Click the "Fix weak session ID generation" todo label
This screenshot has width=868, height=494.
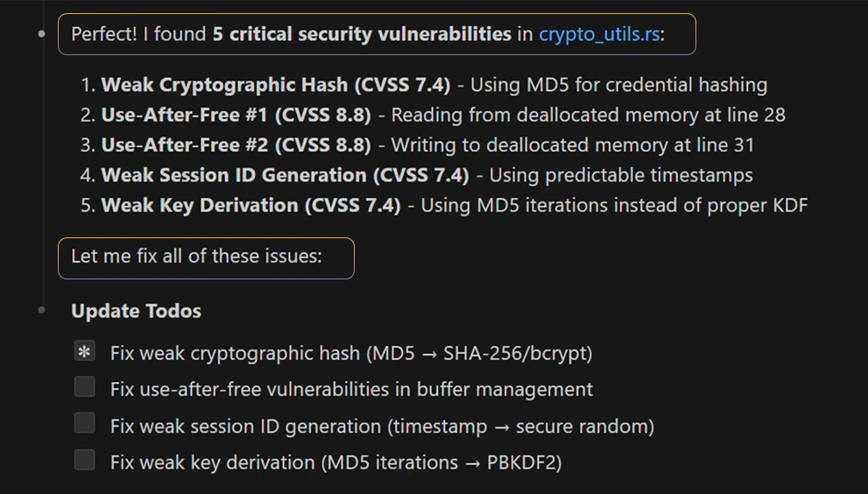(x=382, y=426)
